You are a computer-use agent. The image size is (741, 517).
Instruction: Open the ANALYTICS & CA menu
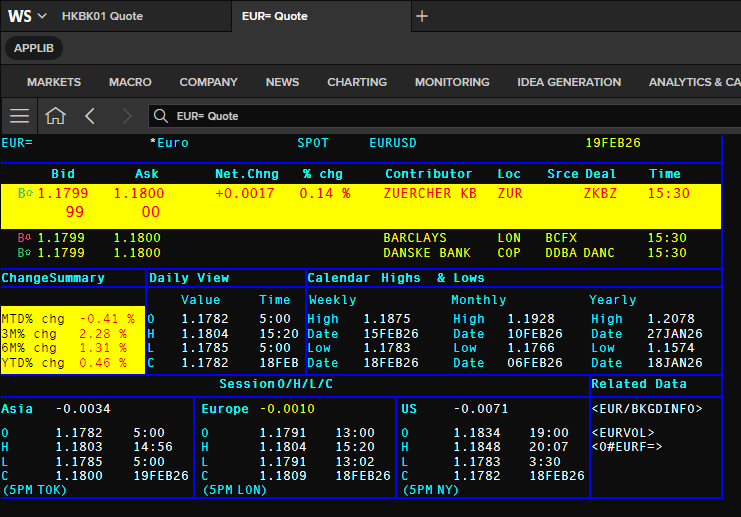point(695,82)
